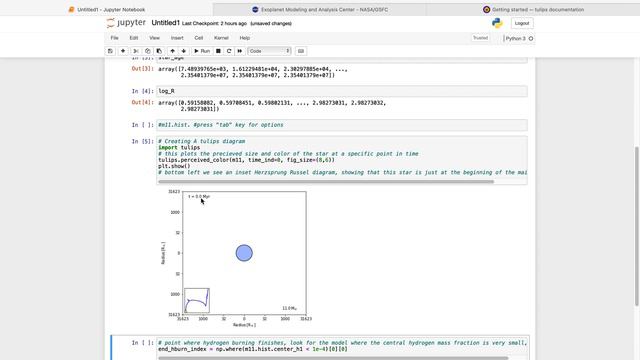The image size is (640, 360).
Task: Insert a cell below with the plus icon
Action: [x=123, y=51]
